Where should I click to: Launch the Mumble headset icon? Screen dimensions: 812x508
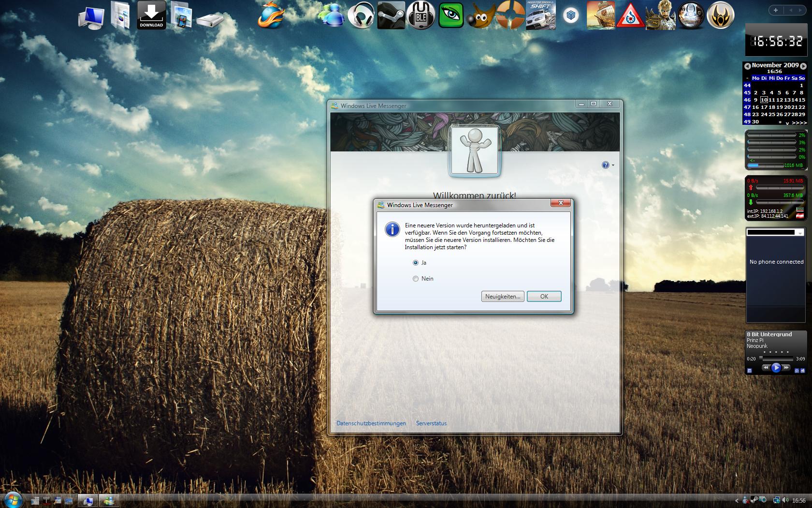point(421,15)
